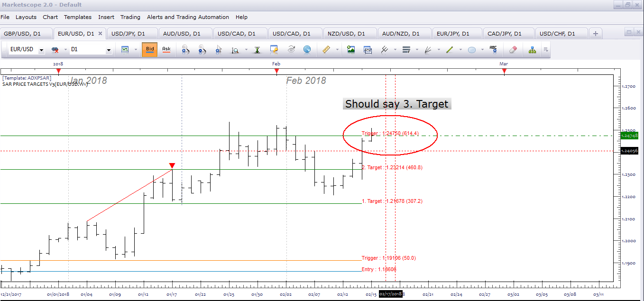Switch to the AUD/USD, D1 tab
This screenshot has height=301, width=644.
point(186,34)
